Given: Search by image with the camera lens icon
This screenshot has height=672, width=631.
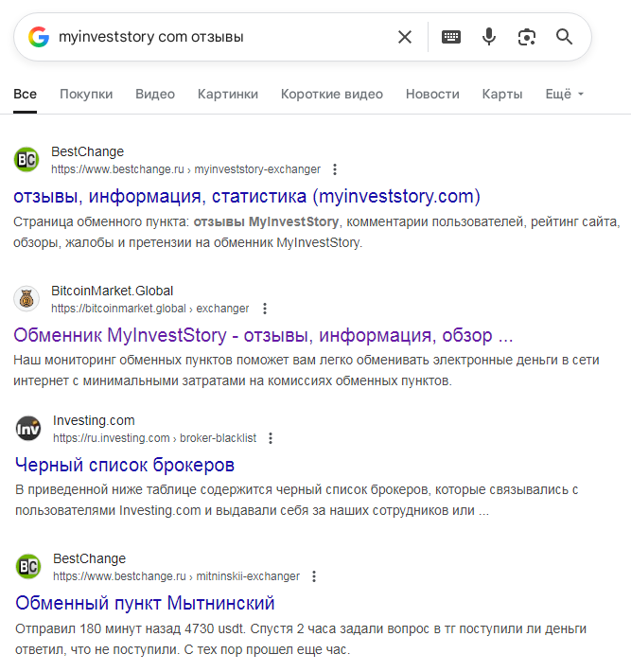Looking at the screenshot, I should (x=527, y=37).
